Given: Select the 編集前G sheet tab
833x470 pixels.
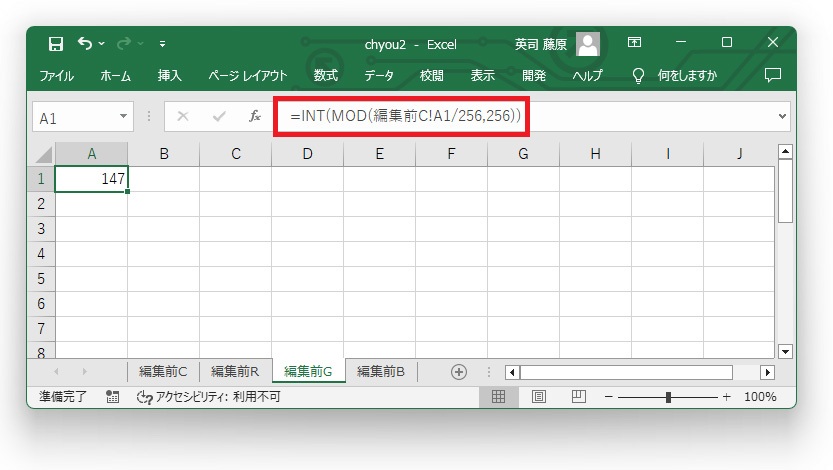Looking at the screenshot, I should [x=308, y=371].
